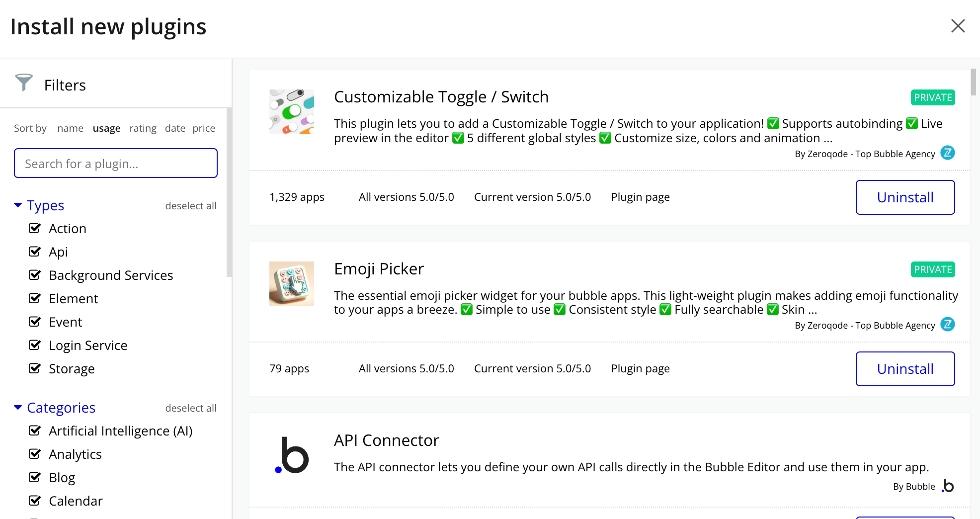This screenshot has height=519, width=980.
Task: Uncheck the Action type filter
Action: 35,228
